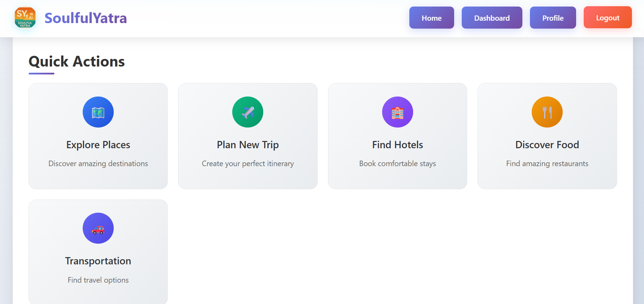This screenshot has width=644, height=304.
Task: Open the Profile page button
Action: tap(553, 18)
